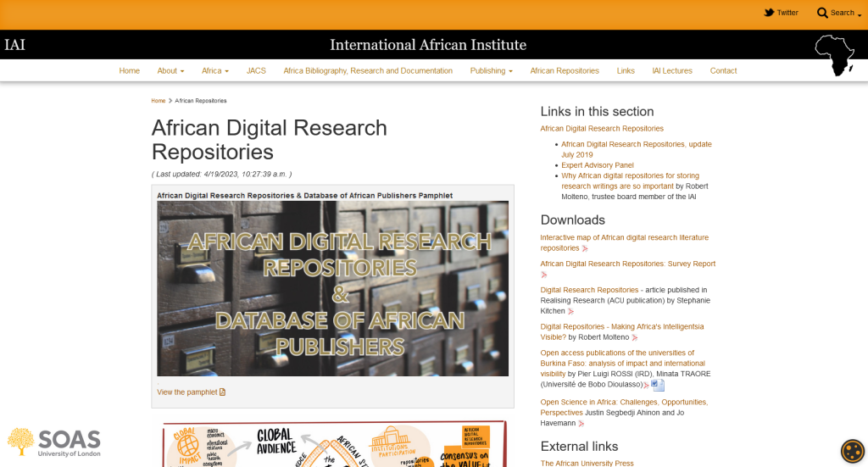868x467 pixels.
Task: Open The African University Press link
Action: point(587,463)
